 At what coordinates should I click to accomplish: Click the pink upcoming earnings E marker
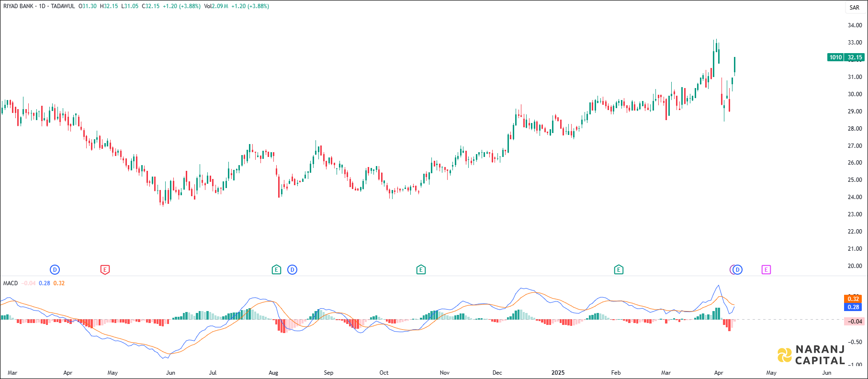[766, 270]
